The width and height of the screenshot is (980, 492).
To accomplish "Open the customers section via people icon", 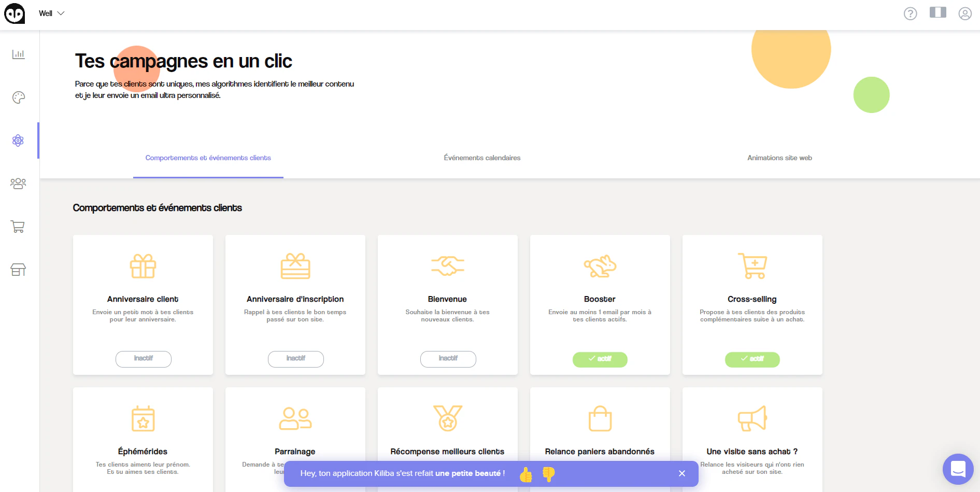I will [18, 183].
